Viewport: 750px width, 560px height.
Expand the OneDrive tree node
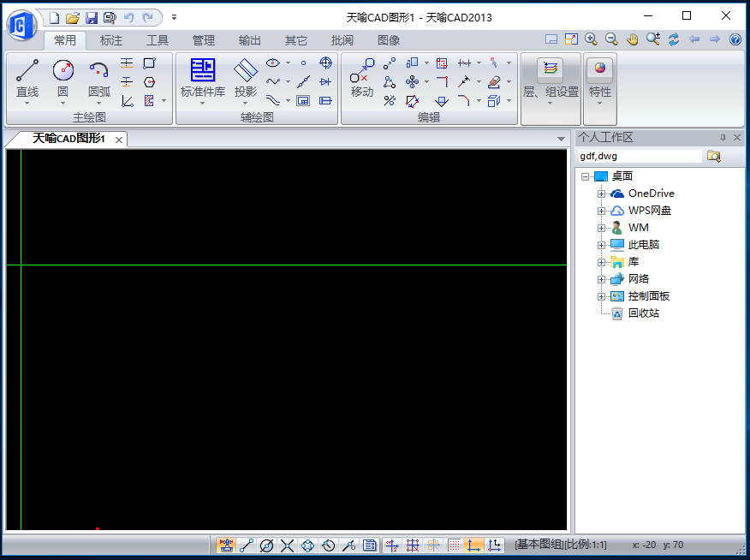tap(602, 194)
